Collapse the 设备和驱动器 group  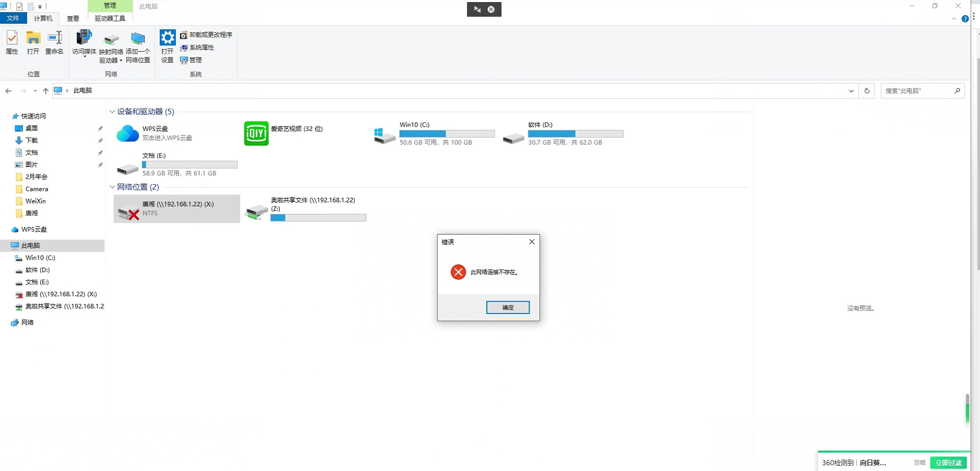coord(112,112)
